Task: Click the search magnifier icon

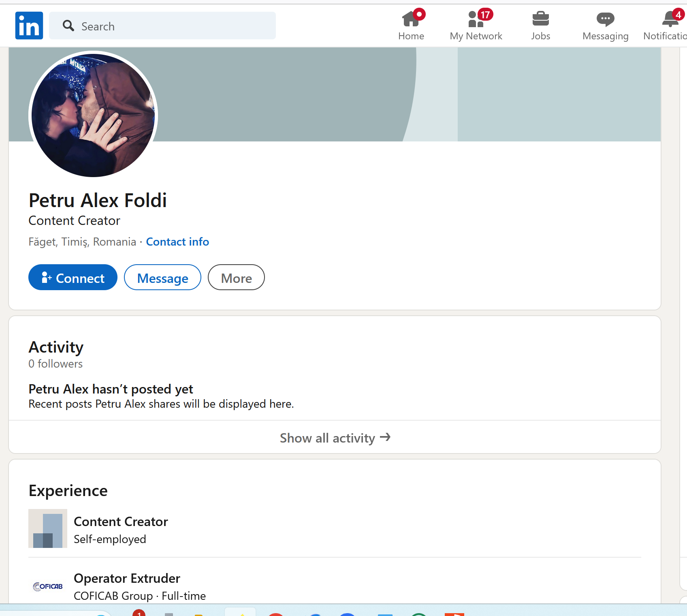Action: [68, 26]
